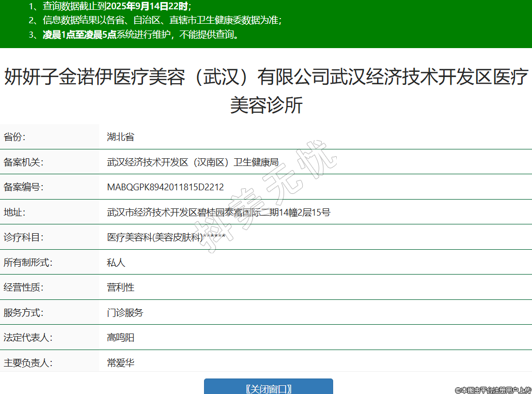Click the filing number MABQGPK8942011815D2212

[x=165, y=187]
